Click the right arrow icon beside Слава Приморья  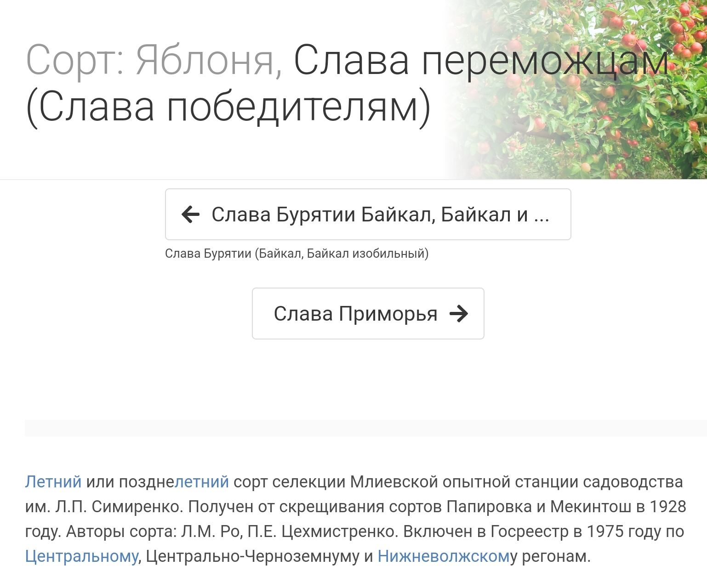pyautogui.click(x=458, y=314)
